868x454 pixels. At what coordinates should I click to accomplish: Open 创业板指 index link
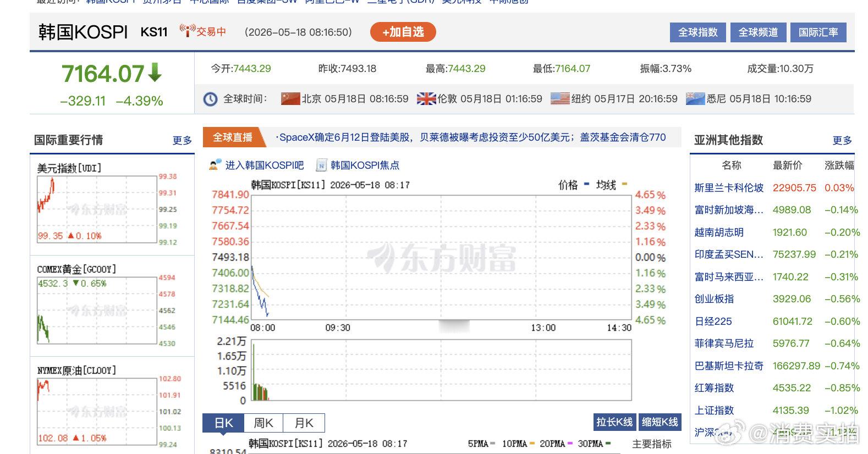coord(714,299)
